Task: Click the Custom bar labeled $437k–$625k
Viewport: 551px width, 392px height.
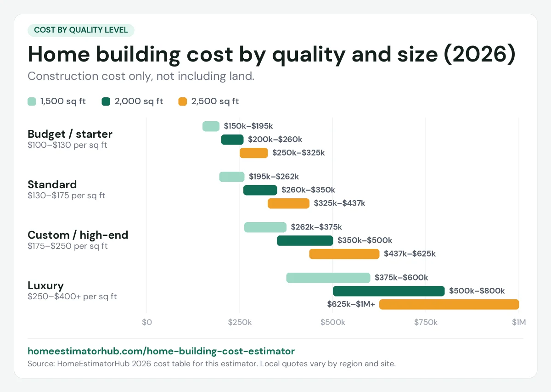Action: click(344, 254)
